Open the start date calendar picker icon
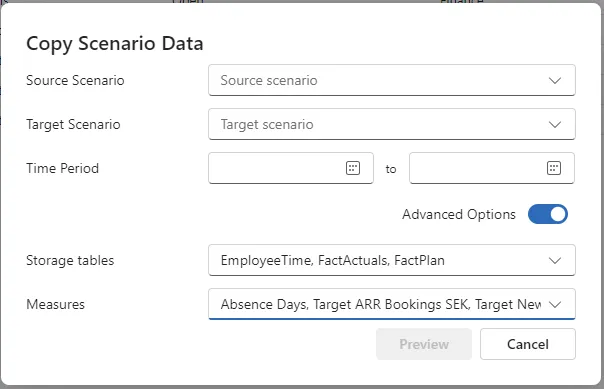 pos(353,168)
